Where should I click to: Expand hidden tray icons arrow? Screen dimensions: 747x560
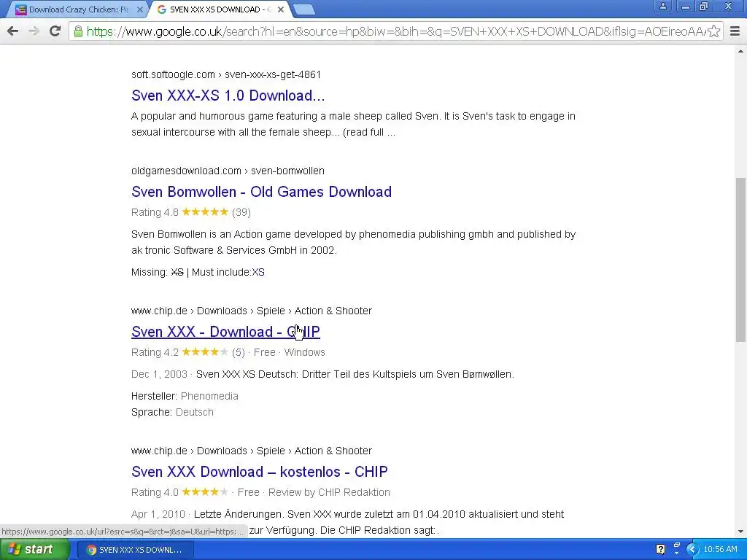coord(692,550)
